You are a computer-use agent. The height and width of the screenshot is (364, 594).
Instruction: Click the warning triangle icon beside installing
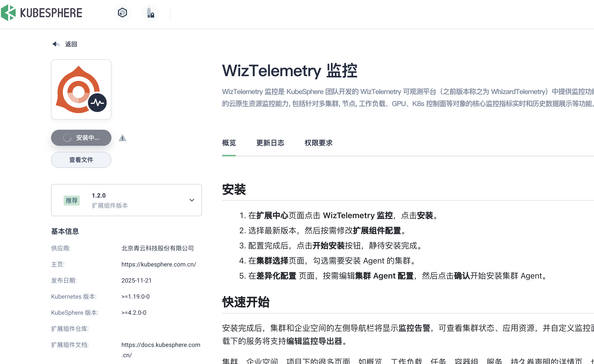[x=122, y=138]
